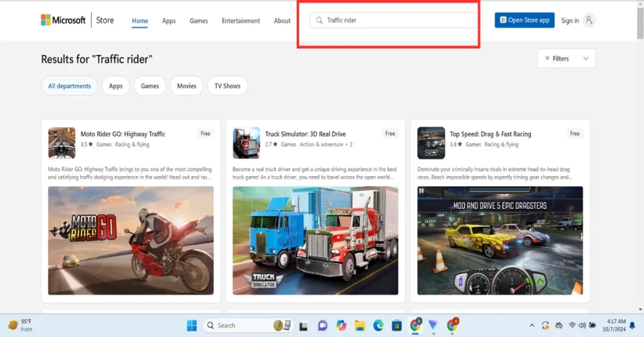Toggle the TV Shows filter chip

[227, 86]
